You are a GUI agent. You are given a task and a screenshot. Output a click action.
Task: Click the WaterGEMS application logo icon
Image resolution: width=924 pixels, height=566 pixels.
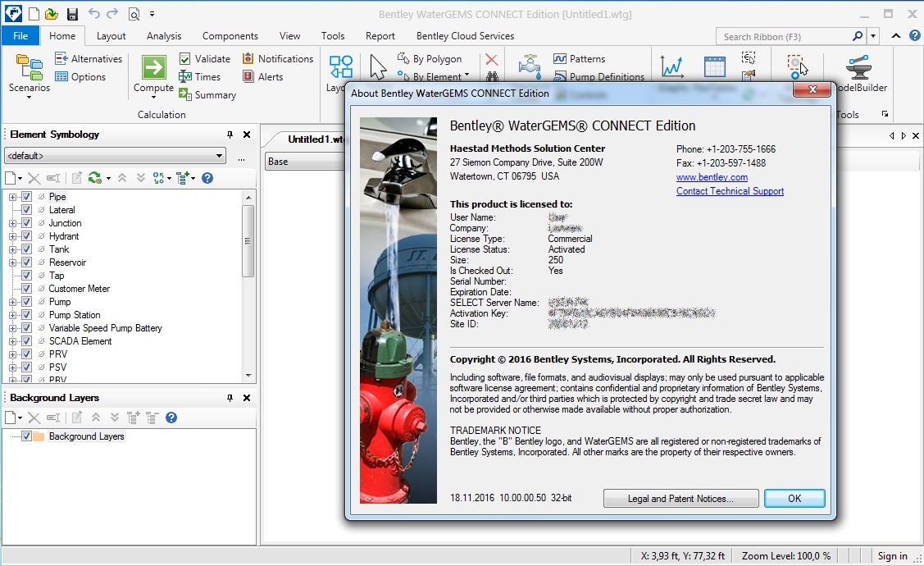point(12,14)
